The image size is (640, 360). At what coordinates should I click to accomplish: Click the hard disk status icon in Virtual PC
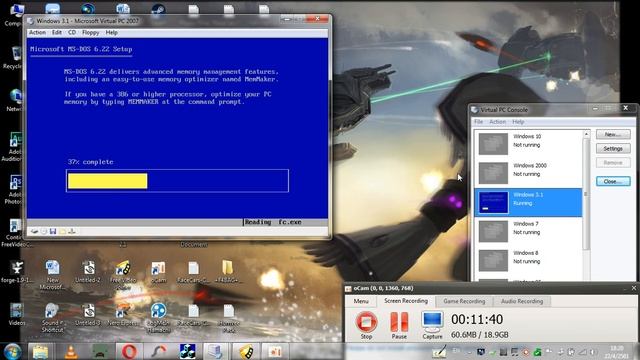pyautogui.click(x=34, y=231)
